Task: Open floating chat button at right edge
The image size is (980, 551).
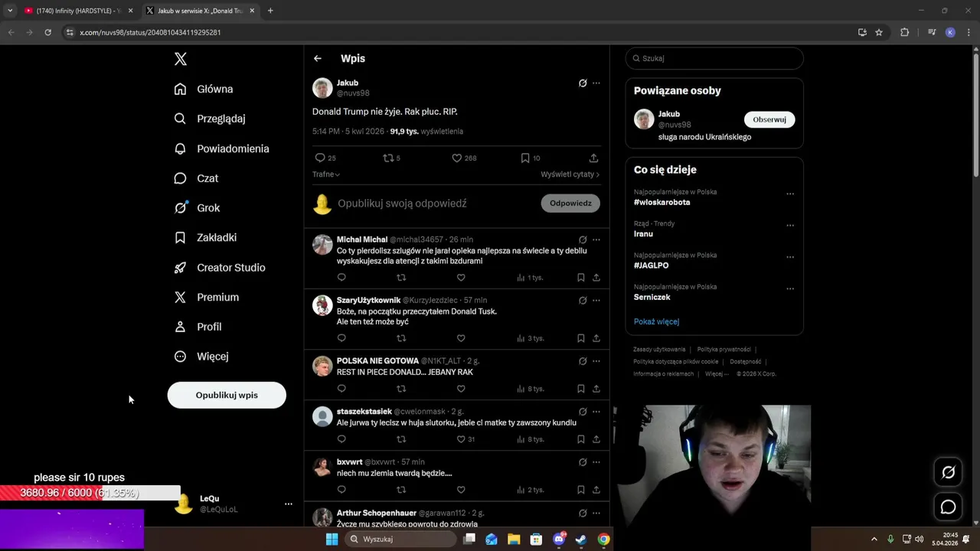Action: (x=948, y=507)
